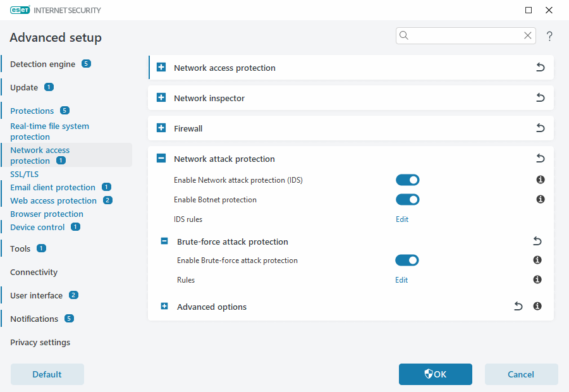This screenshot has height=392, width=569.
Task: Toggle Enable Botnet protection switch
Action: click(408, 200)
